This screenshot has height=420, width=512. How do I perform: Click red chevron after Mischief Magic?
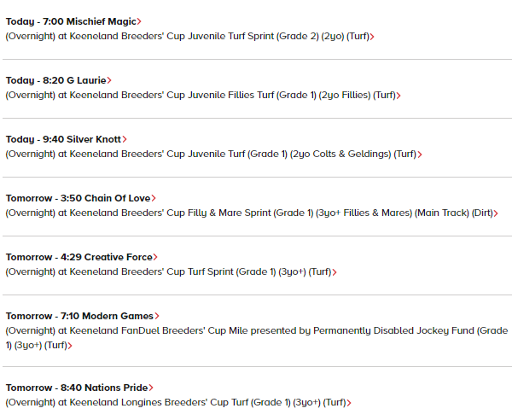[139, 21]
